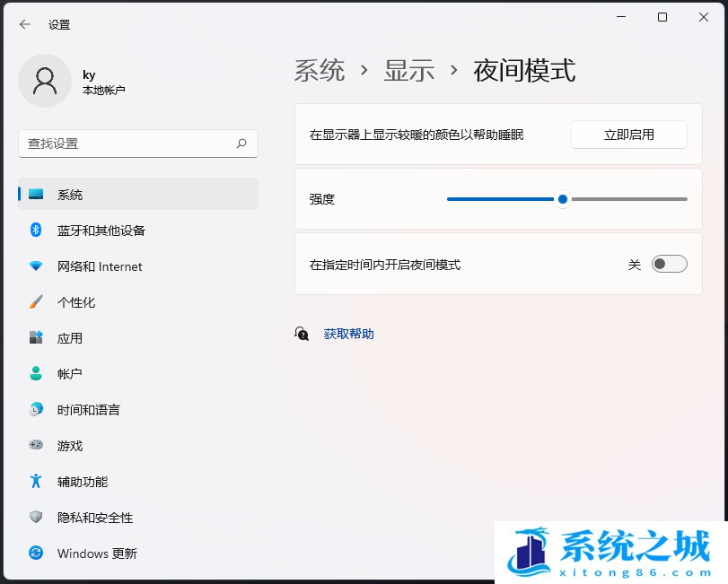728x584 pixels.
Task: Click the System monitor icon in sidebar
Action: (36, 195)
